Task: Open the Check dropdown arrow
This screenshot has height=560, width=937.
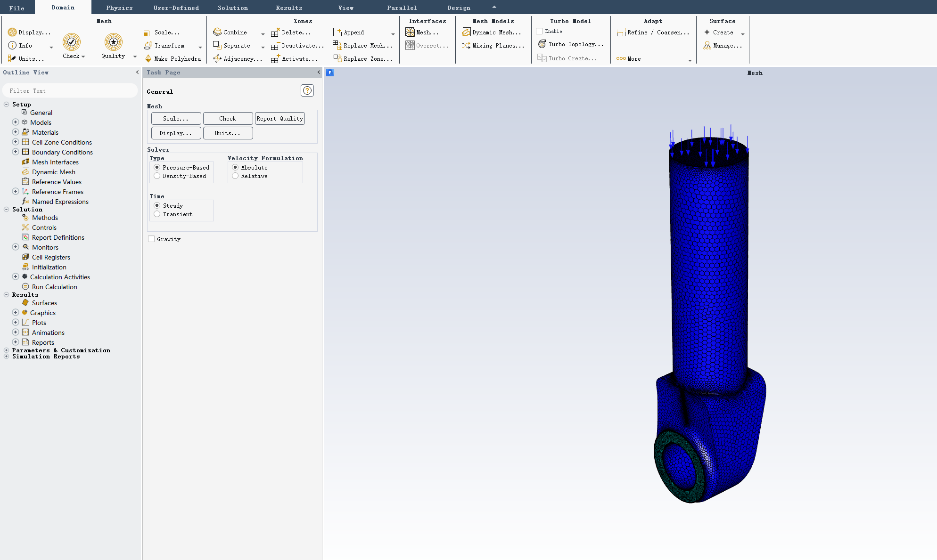Action: click(83, 57)
